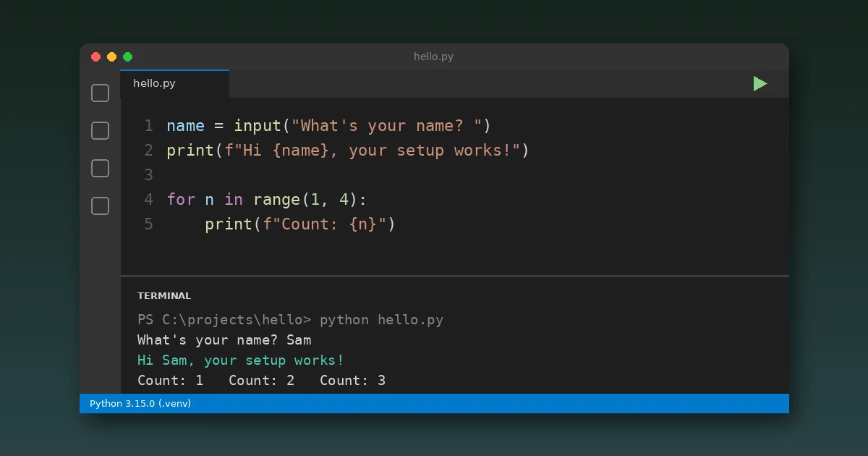Click 'print' on line 2 of the code
The image size is (868, 456).
click(190, 151)
